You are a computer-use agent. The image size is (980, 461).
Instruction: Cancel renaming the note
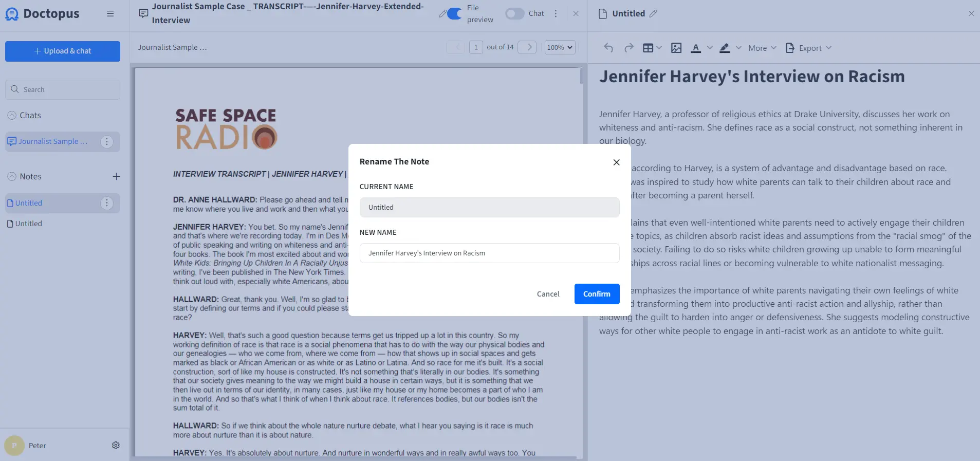coord(548,294)
